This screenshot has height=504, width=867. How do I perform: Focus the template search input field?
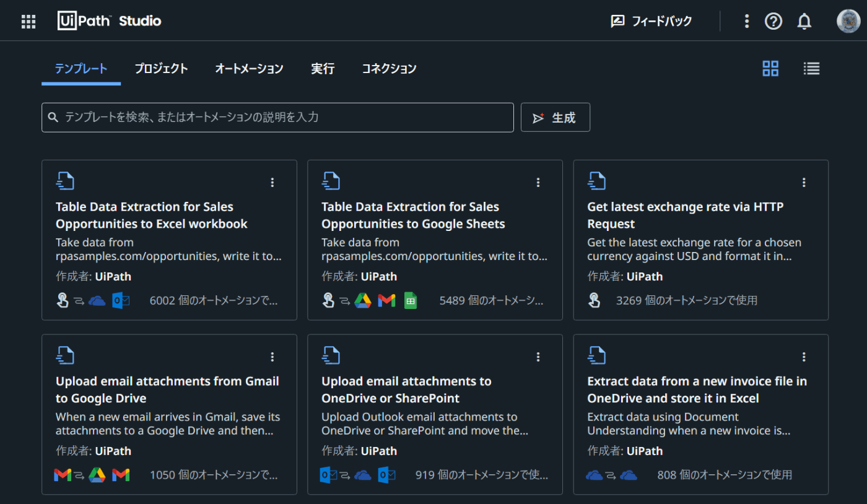(277, 117)
